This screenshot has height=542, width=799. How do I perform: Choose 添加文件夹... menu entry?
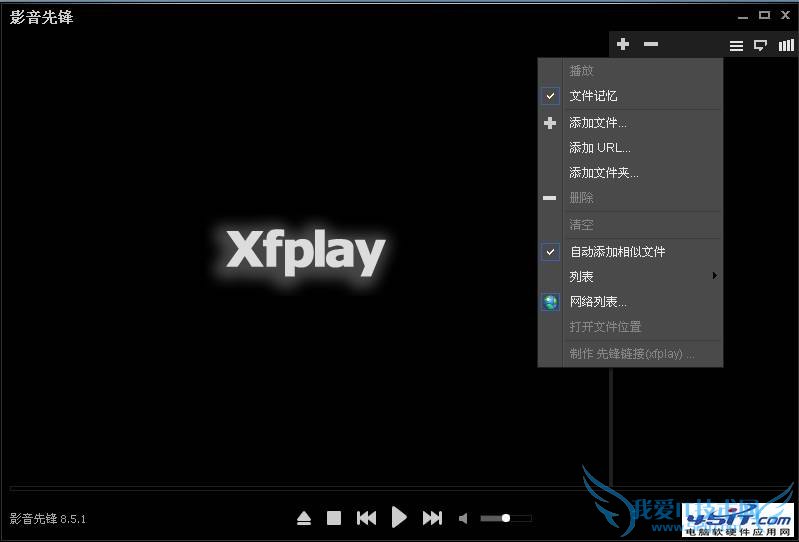click(630, 173)
